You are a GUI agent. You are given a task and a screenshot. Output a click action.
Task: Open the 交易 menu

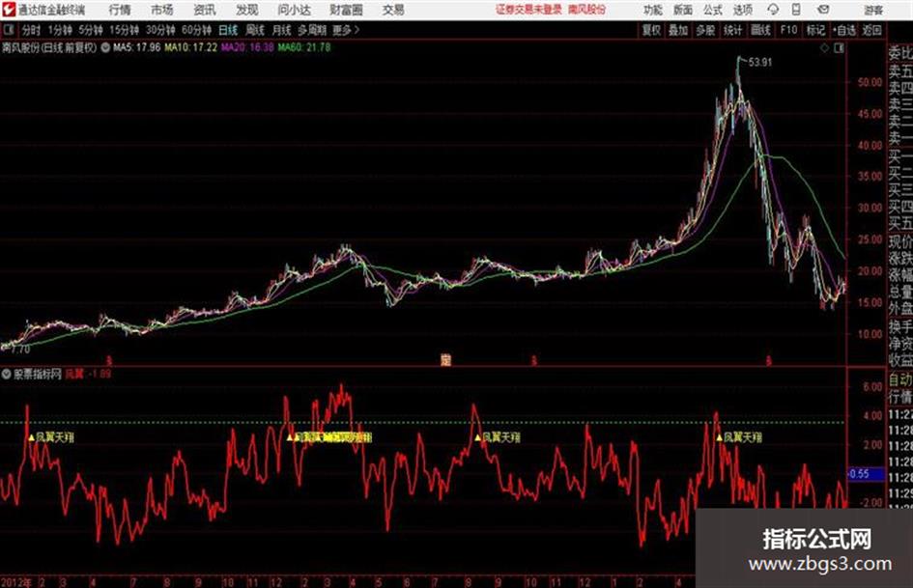coord(393,10)
